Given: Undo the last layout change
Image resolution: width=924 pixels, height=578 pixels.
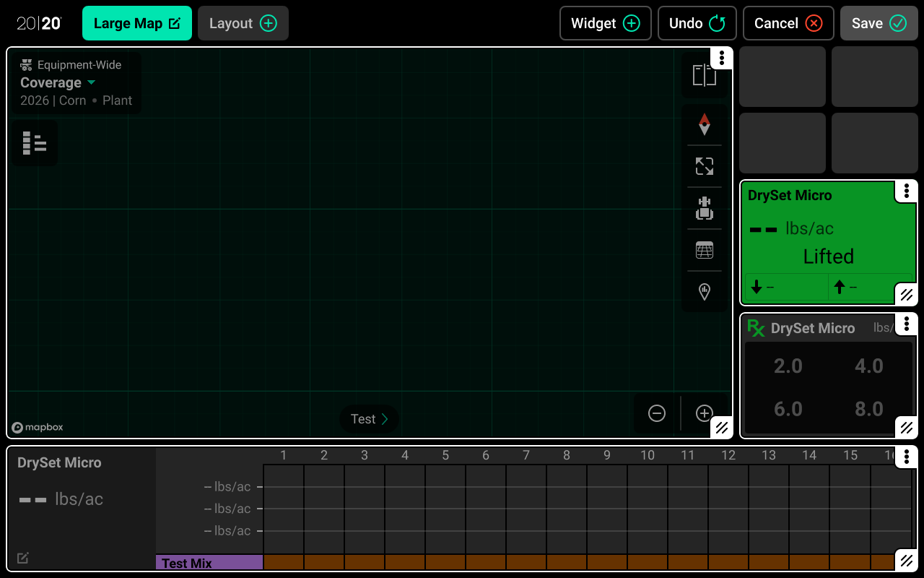Looking at the screenshot, I should pyautogui.click(x=697, y=23).
